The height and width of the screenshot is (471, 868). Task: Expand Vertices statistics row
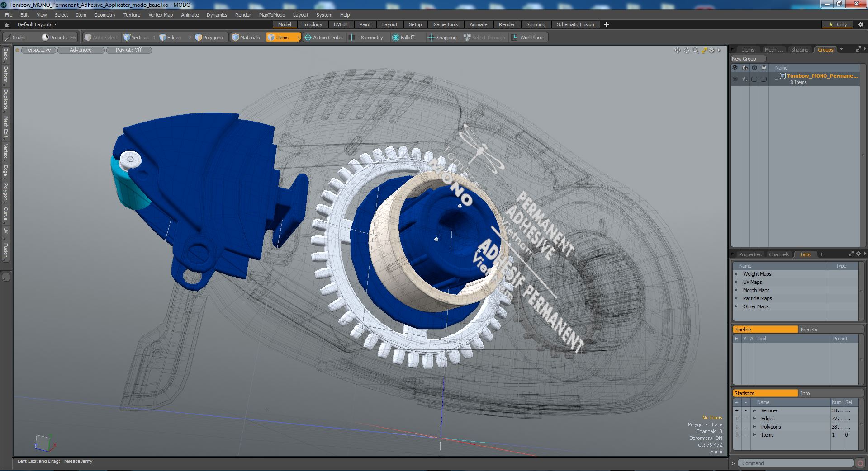754,410
